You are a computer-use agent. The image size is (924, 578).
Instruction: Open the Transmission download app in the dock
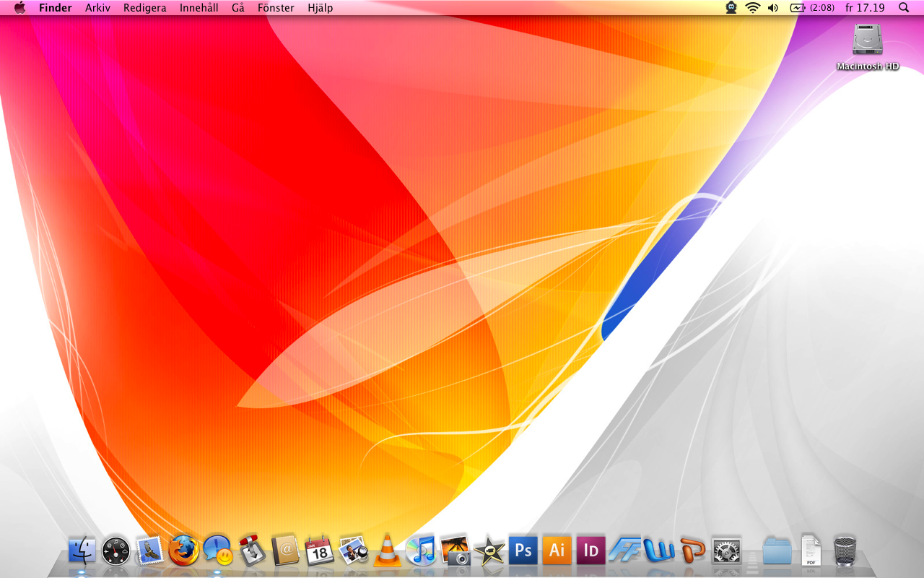click(252, 551)
